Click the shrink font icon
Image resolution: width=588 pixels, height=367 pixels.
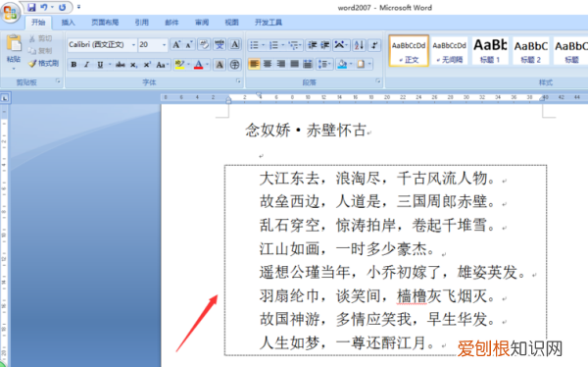point(189,45)
